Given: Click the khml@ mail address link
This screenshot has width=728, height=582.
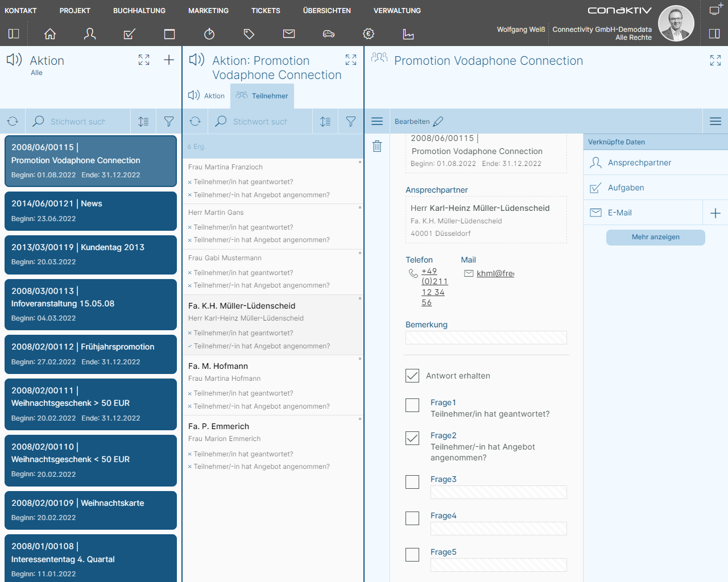Looking at the screenshot, I should [495, 273].
